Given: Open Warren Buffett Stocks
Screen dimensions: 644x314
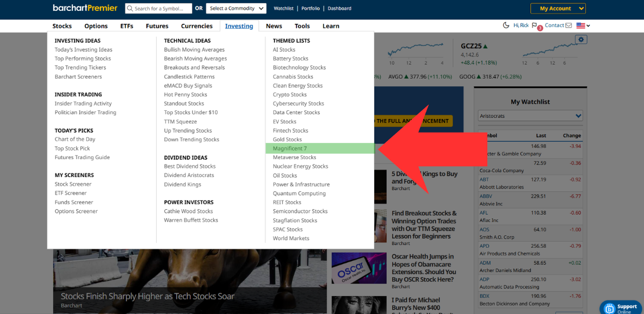Looking at the screenshot, I should click(x=191, y=220).
